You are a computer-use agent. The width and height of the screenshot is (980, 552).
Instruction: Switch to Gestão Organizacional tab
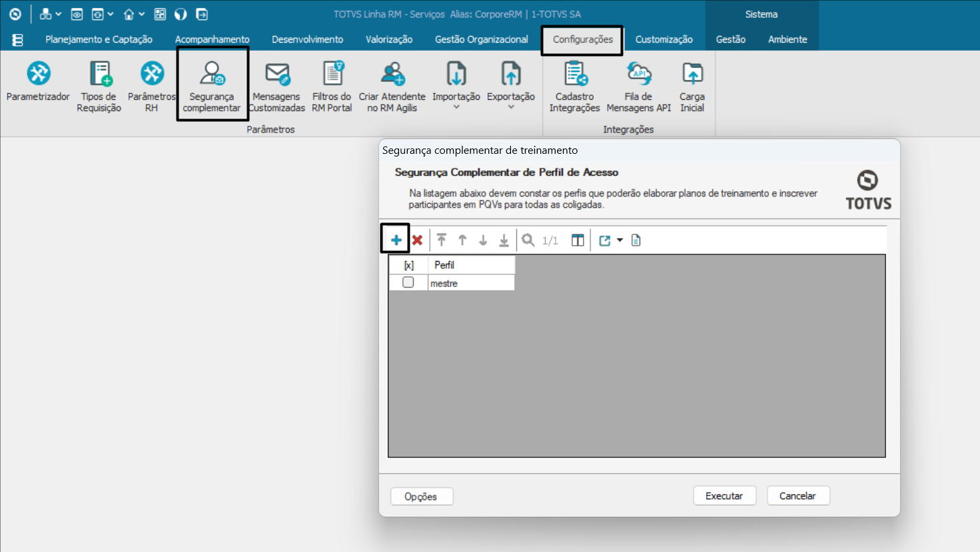481,39
